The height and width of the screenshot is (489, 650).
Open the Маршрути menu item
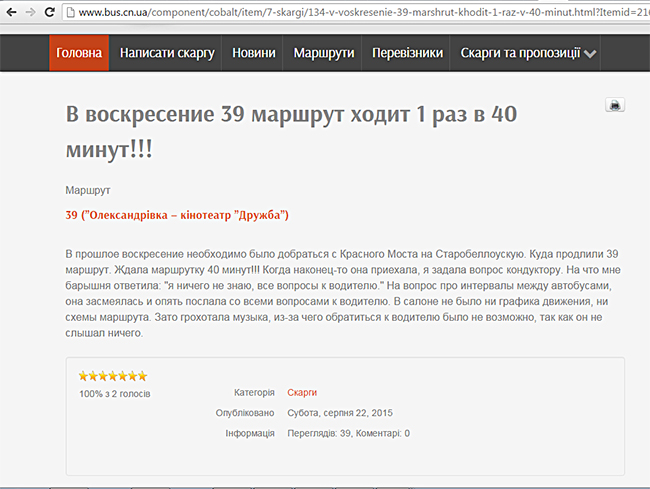324,53
